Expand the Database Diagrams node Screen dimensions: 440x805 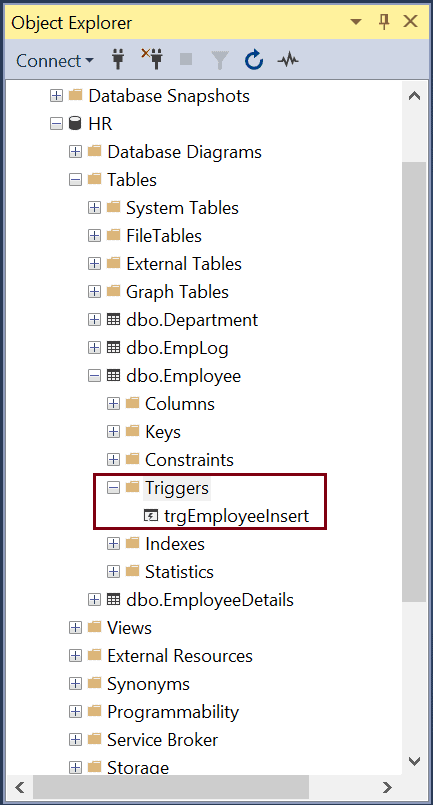[75, 151]
